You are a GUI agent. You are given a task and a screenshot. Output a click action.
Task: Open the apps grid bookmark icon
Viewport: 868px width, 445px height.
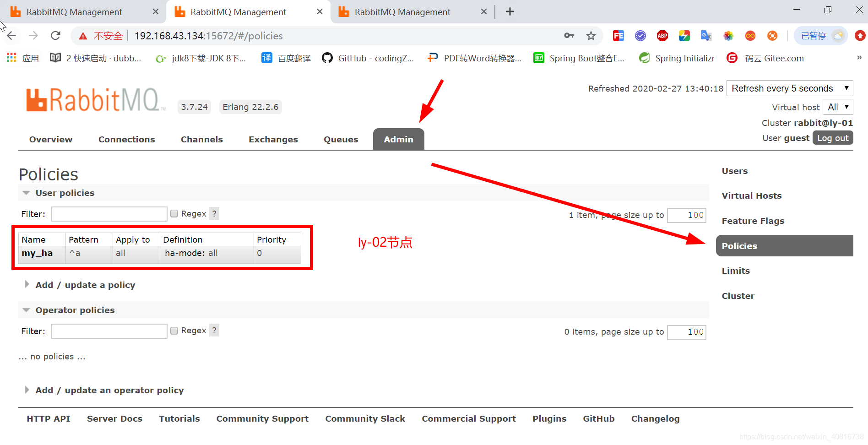11,58
